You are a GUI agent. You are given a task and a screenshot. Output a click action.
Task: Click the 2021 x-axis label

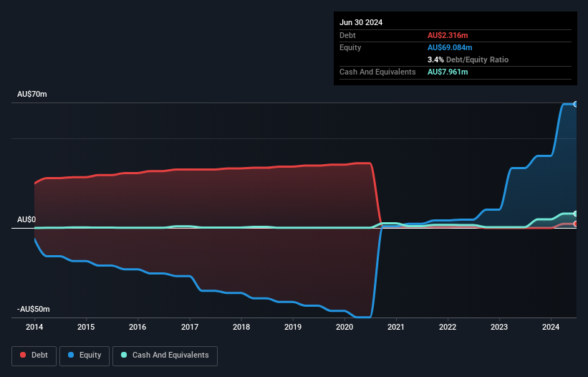(x=396, y=327)
